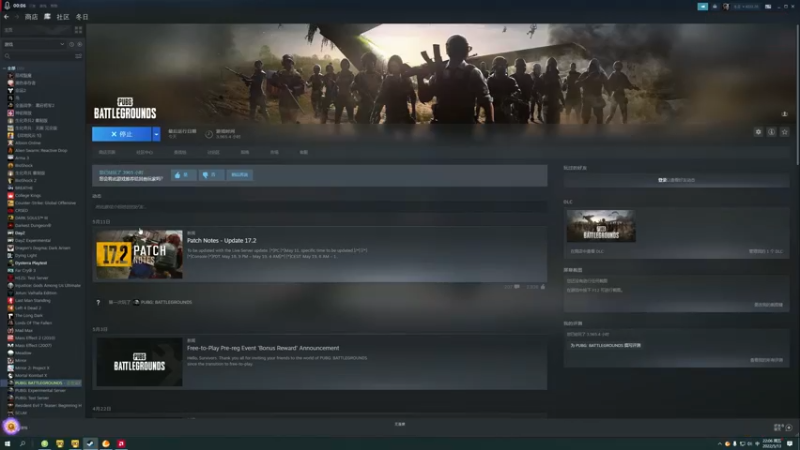Select Dysterra Playtest in library list
This screenshot has width=800, height=450.
[x=31, y=263]
